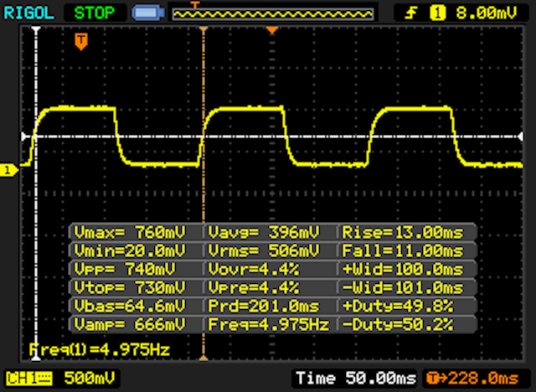Click the STOP run status indicator

(95, 13)
